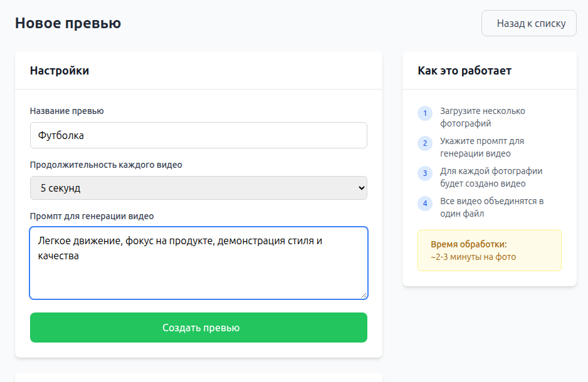The image size is (588, 382).
Task: Click the step 4 number badge
Action: (x=425, y=204)
